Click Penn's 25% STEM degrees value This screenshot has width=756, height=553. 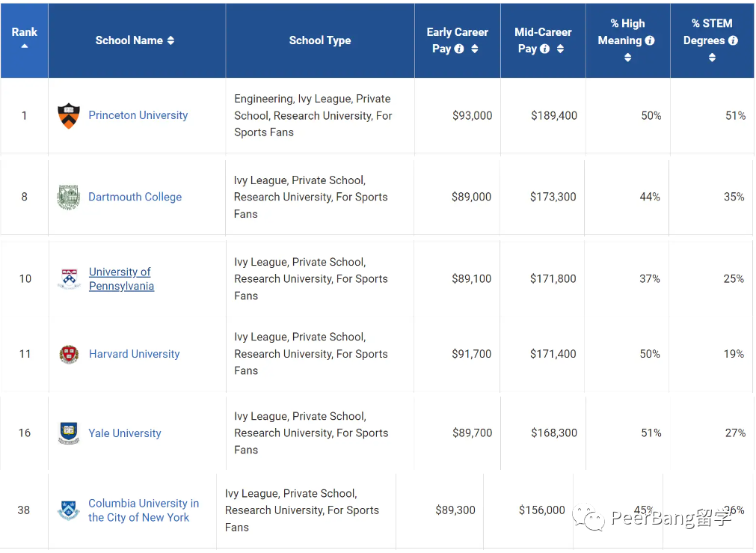pyautogui.click(x=734, y=279)
